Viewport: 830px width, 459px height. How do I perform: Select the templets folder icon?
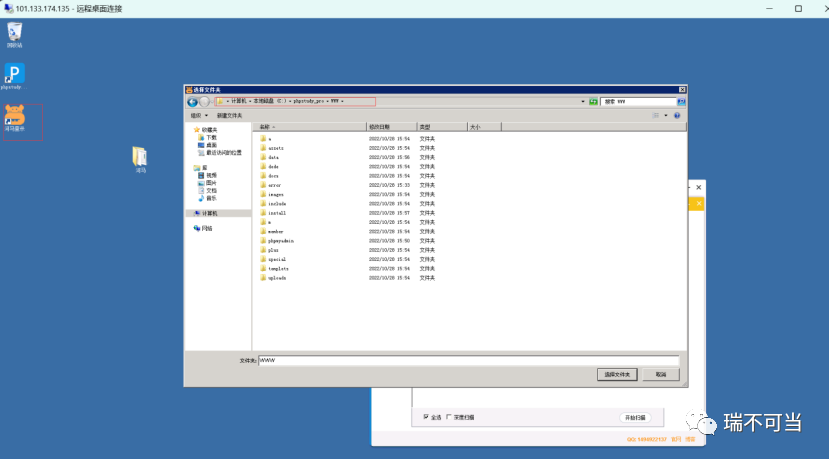coord(263,268)
